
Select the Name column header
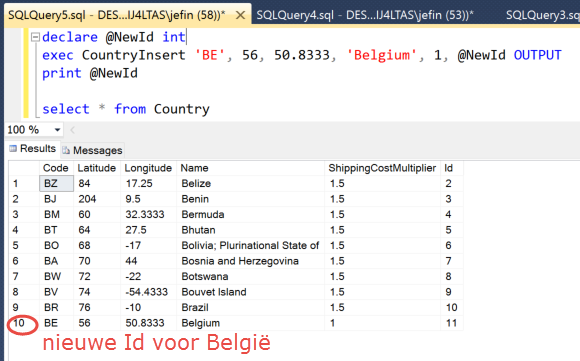point(250,168)
